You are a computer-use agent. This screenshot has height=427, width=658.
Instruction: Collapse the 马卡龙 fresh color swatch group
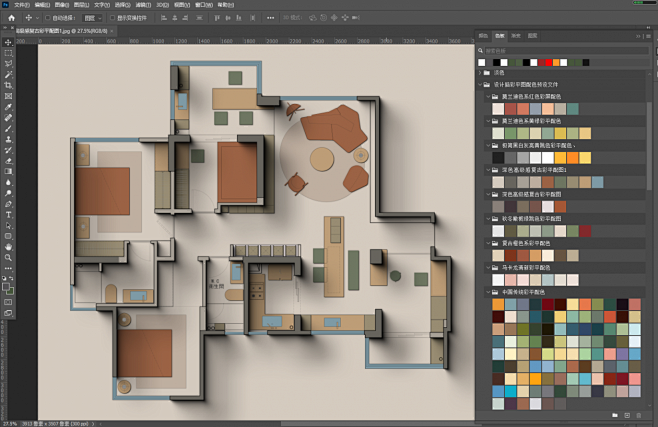click(x=488, y=267)
